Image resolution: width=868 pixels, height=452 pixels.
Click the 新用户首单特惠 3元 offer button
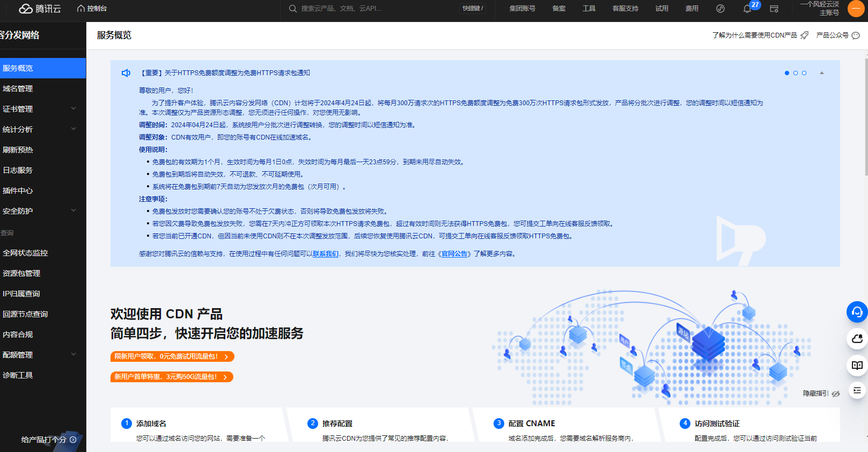(172, 377)
